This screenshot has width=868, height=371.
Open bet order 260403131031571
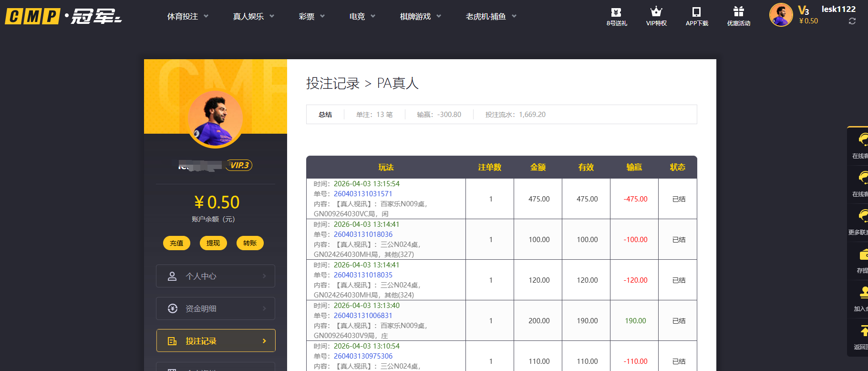coord(363,194)
